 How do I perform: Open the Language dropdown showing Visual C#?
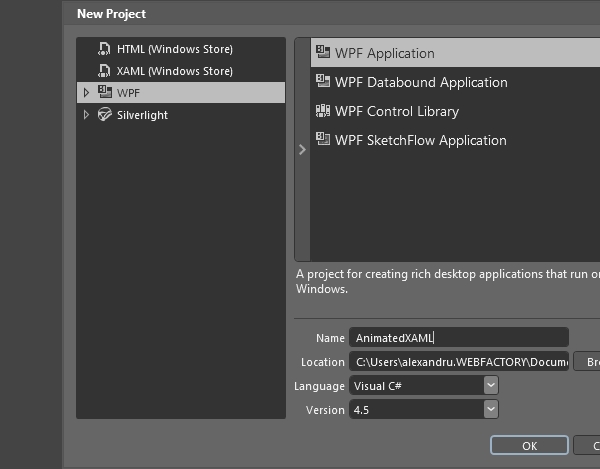490,385
